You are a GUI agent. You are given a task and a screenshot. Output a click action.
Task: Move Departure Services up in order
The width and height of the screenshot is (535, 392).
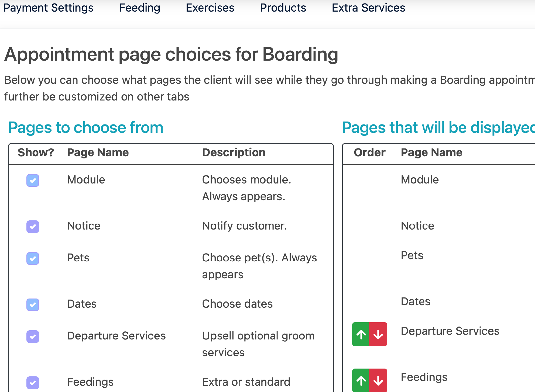(361, 334)
